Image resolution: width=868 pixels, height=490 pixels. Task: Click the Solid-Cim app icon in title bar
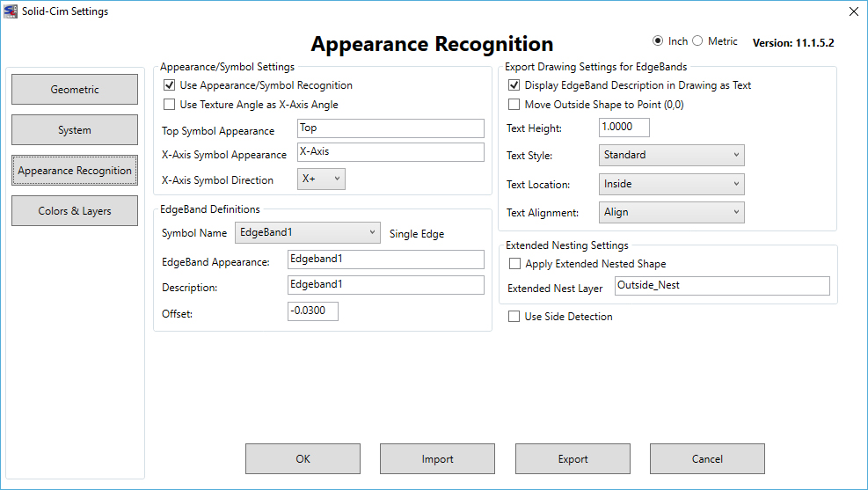pos(11,11)
